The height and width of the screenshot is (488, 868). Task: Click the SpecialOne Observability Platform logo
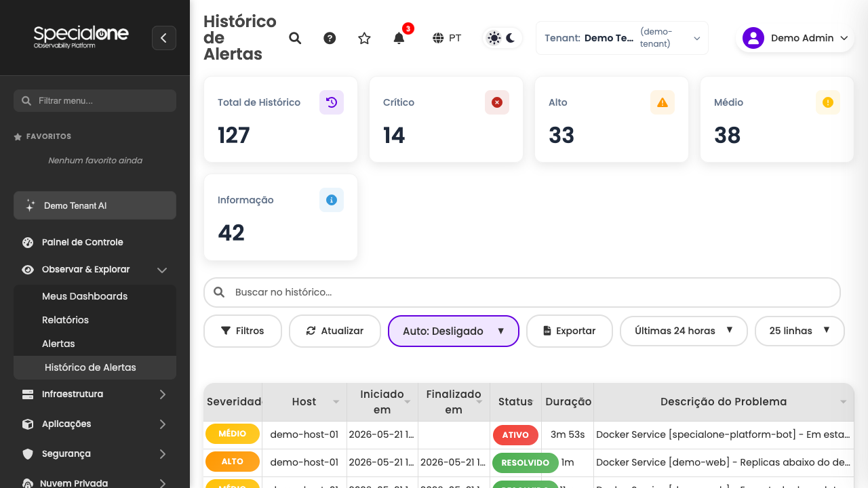pyautogui.click(x=81, y=37)
